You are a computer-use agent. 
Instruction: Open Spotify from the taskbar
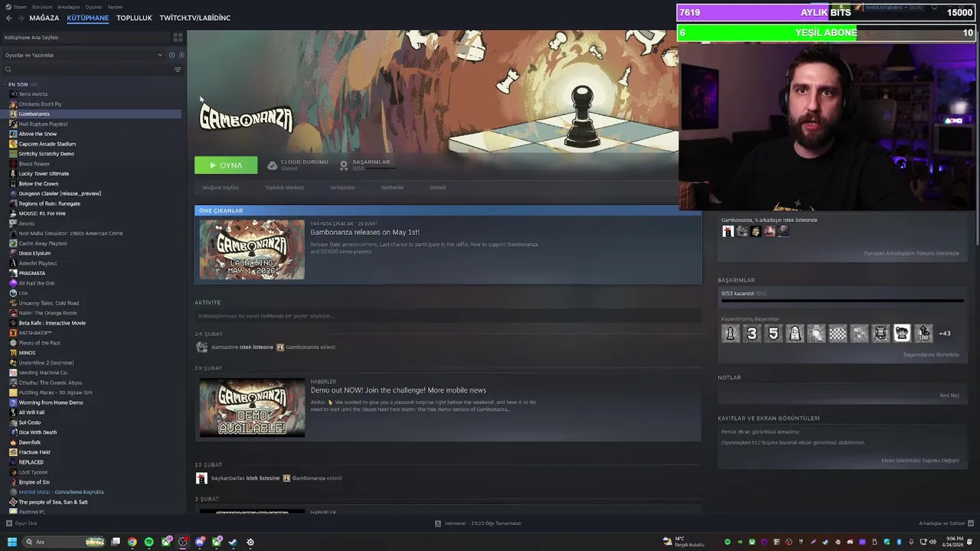(x=149, y=542)
